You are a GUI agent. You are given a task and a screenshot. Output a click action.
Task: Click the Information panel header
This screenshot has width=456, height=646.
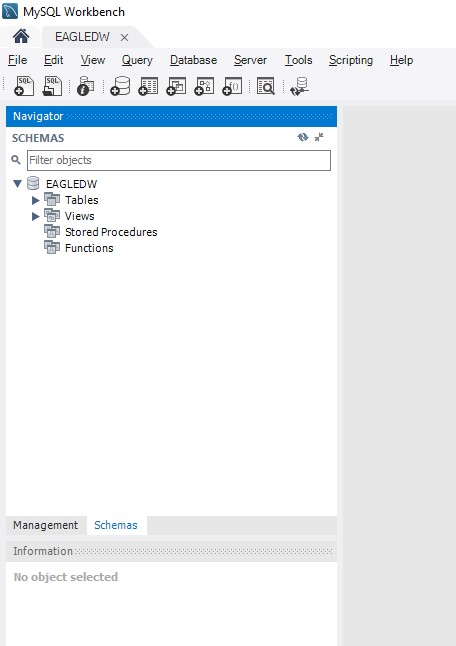pos(171,551)
